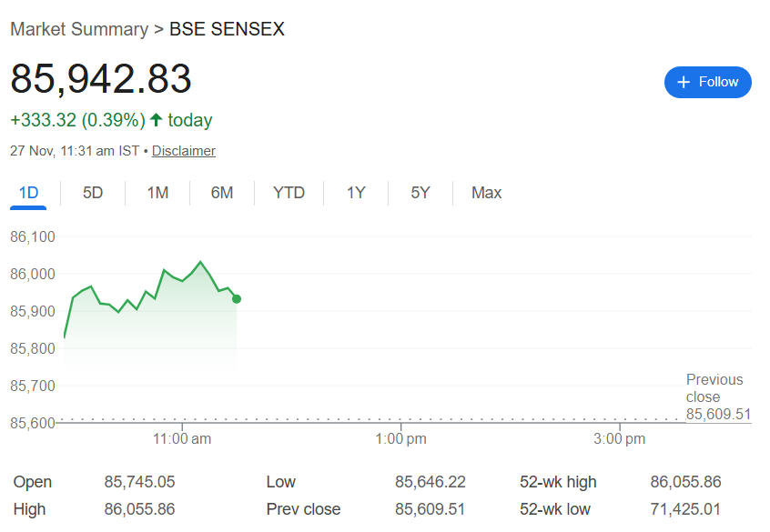The image size is (770, 532).
Task: Show the 6M chart range
Action: pos(222,193)
